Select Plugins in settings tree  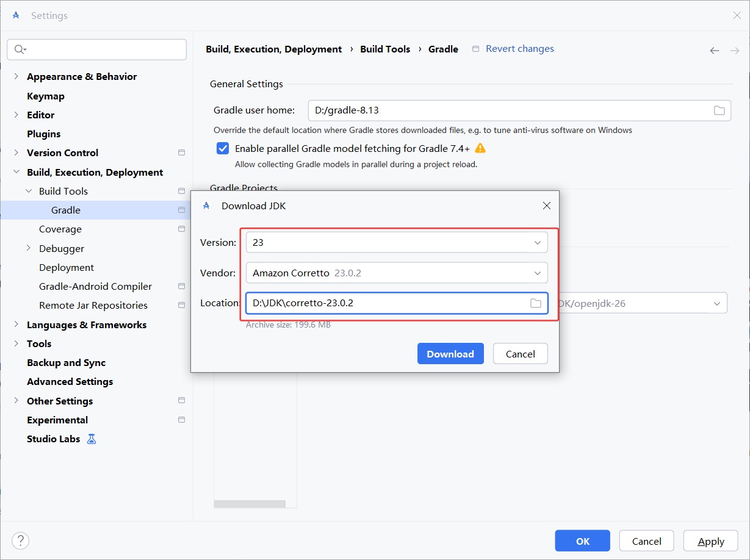[44, 134]
